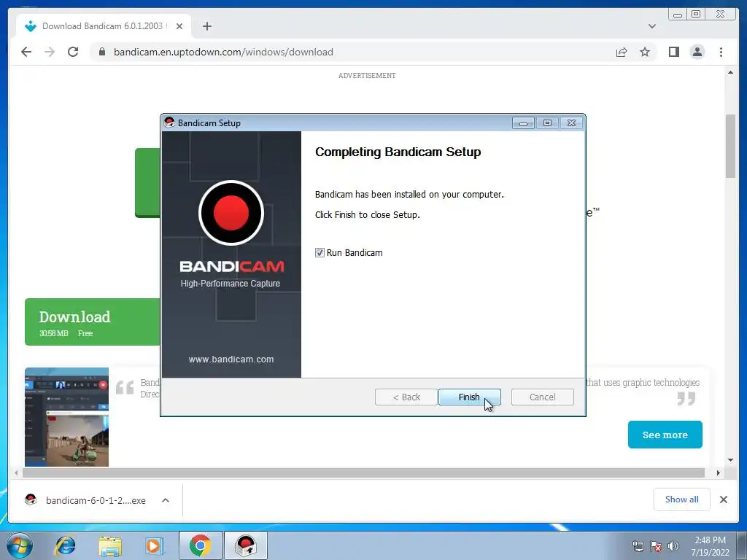The height and width of the screenshot is (560, 747).
Task: Close the Bandicam Setup dialog
Action: (x=571, y=123)
